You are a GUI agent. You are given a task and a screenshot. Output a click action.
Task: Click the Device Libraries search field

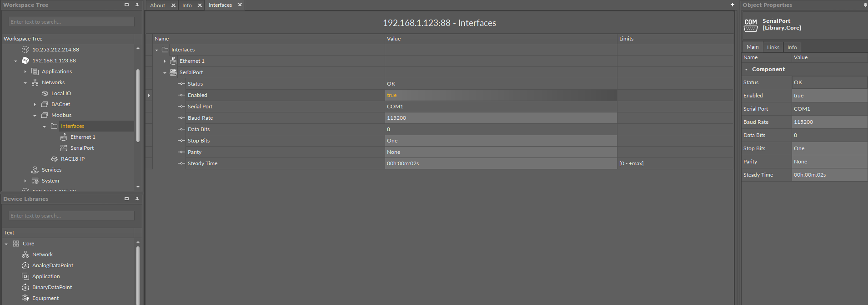tap(71, 216)
